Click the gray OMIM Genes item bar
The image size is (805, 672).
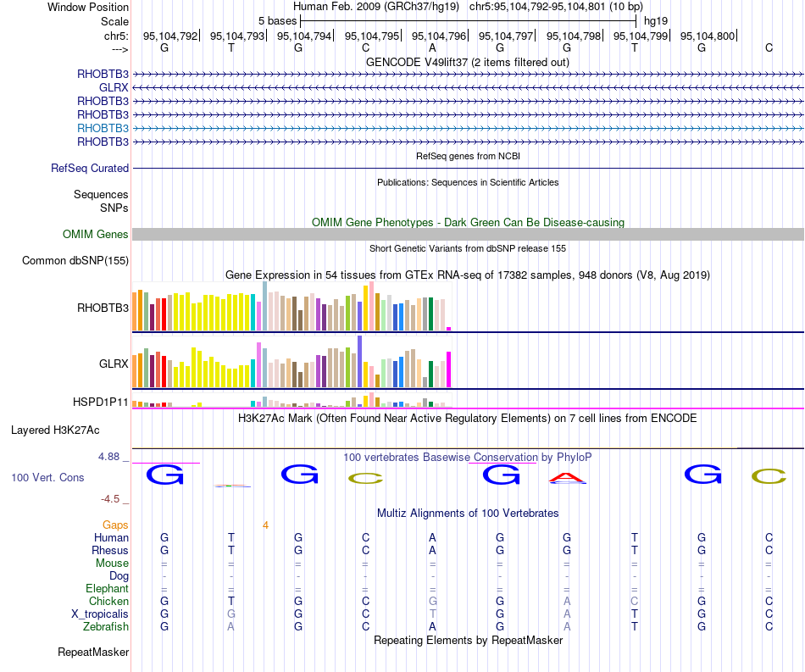point(468,234)
